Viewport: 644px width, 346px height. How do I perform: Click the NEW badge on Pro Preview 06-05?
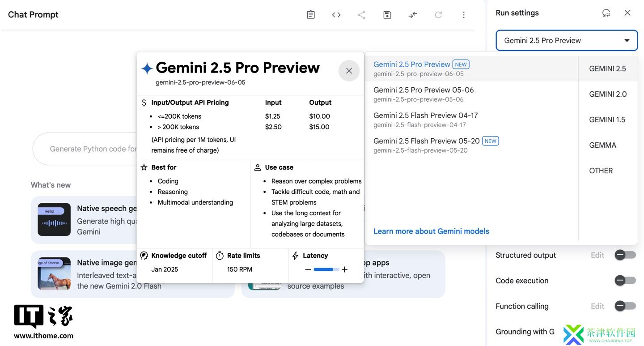(461, 64)
